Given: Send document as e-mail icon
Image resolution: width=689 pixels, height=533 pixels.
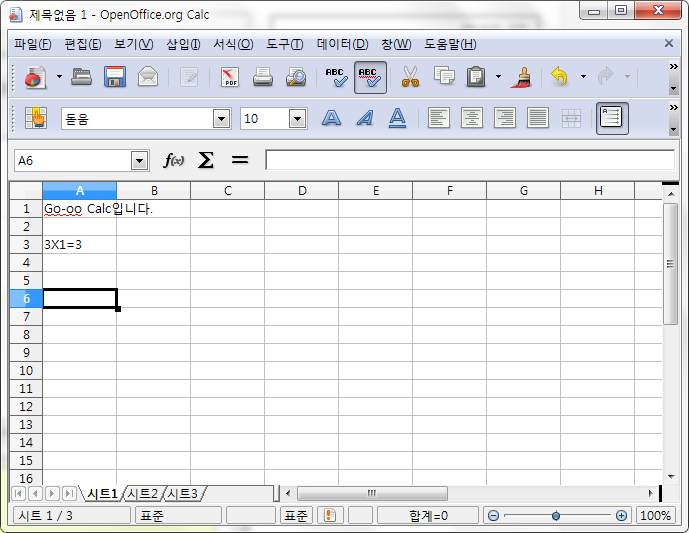Looking at the screenshot, I should click(x=148, y=77).
